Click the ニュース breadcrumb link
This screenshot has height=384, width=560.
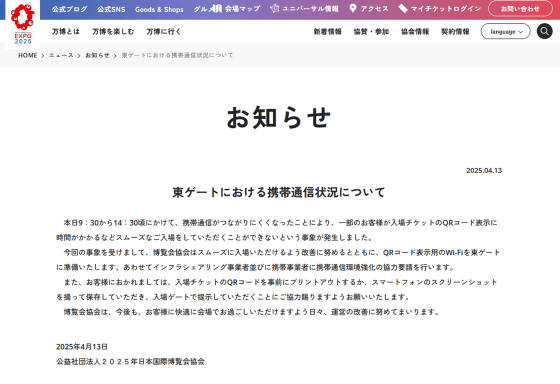coord(61,55)
